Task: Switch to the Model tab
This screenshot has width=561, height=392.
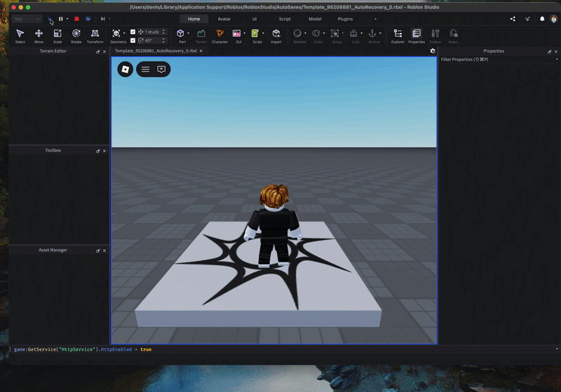Action: tap(315, 19)
